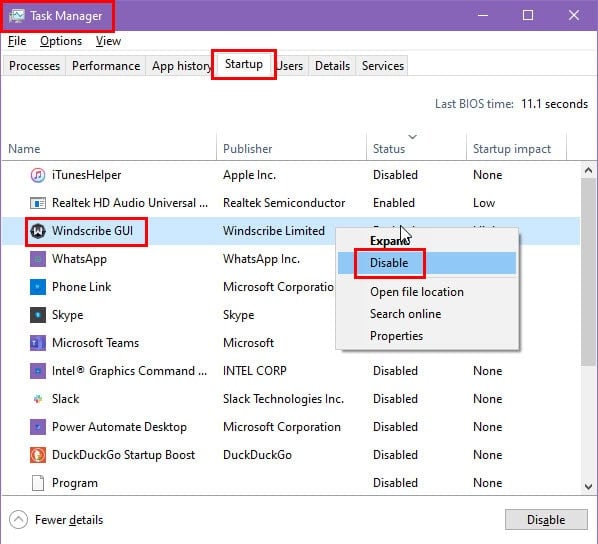Select Realtek HD Audio Universal entry
The image size is (598, 544).
tap(130, 203)
